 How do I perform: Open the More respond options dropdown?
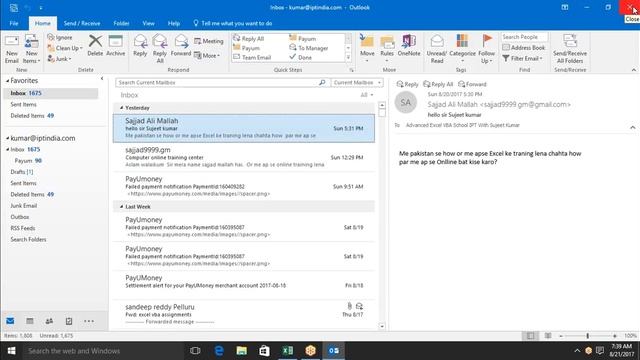pyautogui.click(x=207, y=56)
